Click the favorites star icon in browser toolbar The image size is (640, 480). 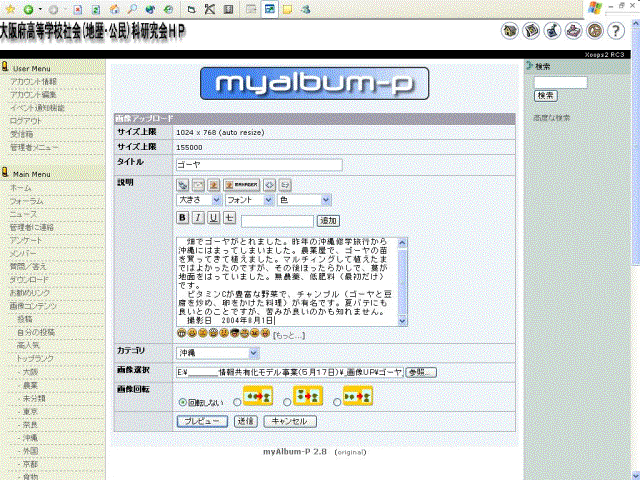(10, 9)
